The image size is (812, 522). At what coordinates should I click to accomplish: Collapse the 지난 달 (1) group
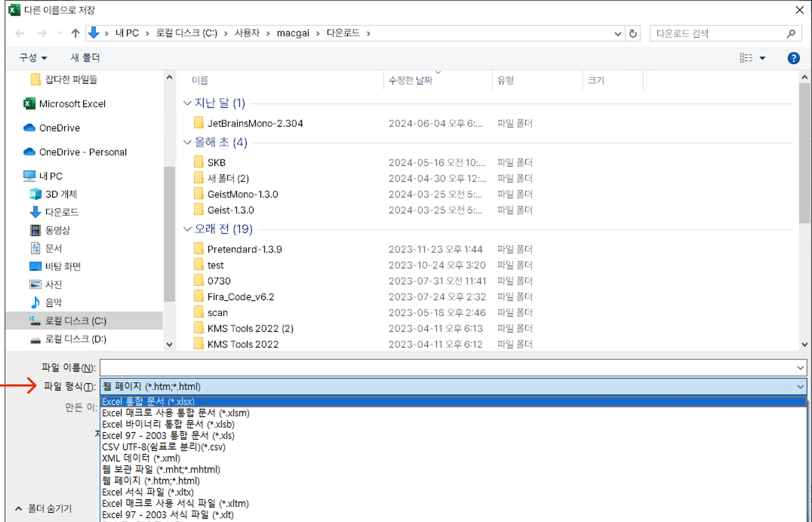[x=187, y=103]
